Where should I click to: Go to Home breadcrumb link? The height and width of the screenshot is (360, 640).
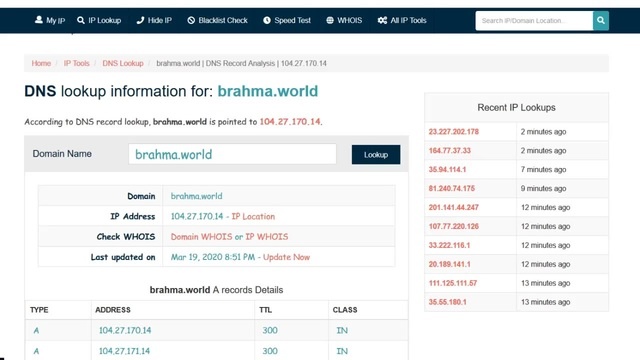41,63
